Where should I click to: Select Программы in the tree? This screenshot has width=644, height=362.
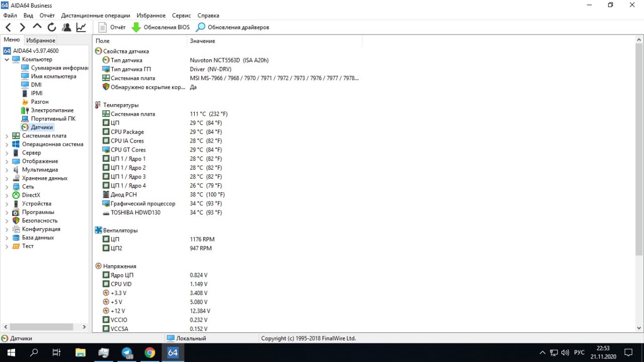coord(38,212)
